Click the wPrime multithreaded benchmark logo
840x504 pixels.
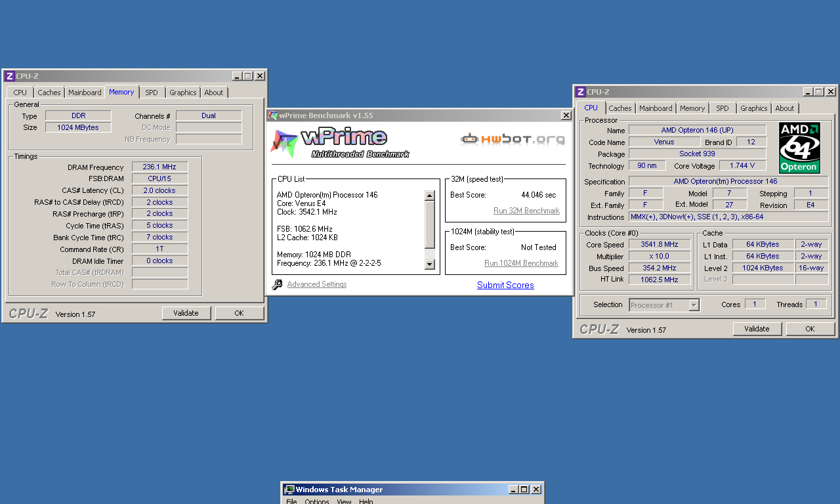pyautogui.click(x=341, y=144)
